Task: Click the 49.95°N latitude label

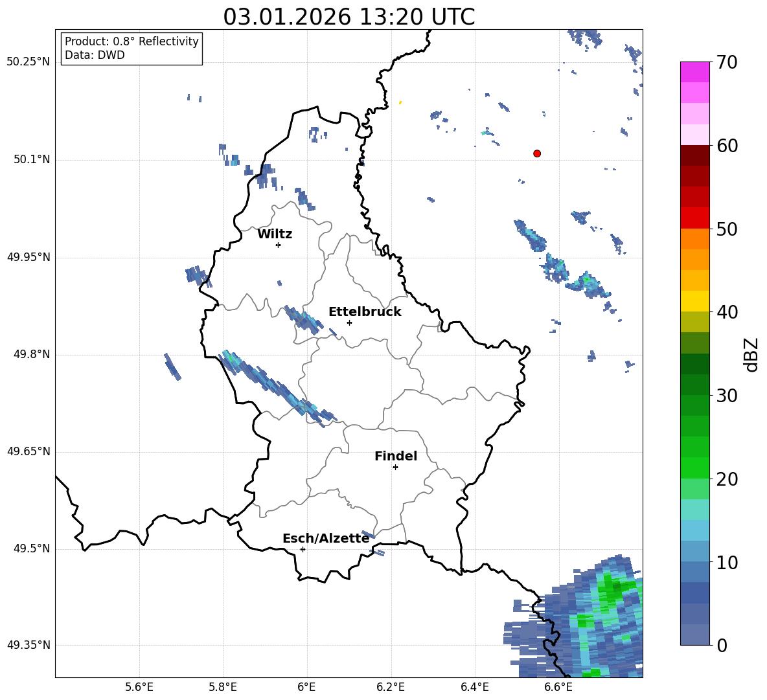Action: 29,257
